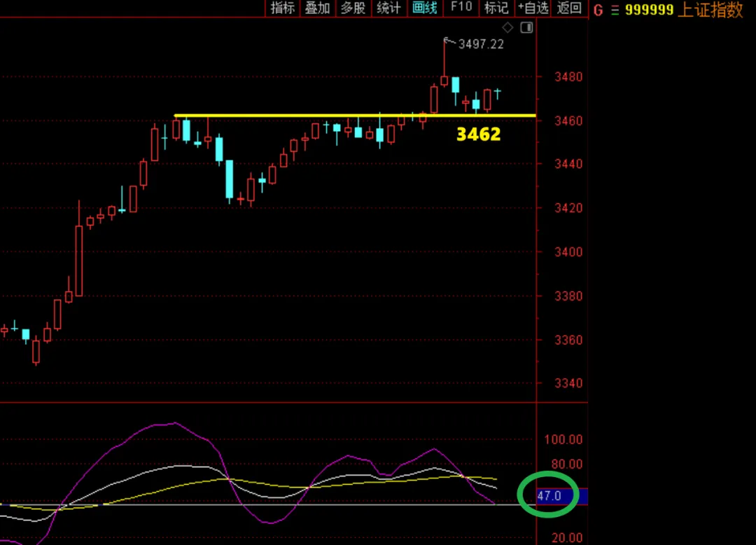756x545 pixels.
Task: Click the red G marker icon
Action: (x=598, y=10)
